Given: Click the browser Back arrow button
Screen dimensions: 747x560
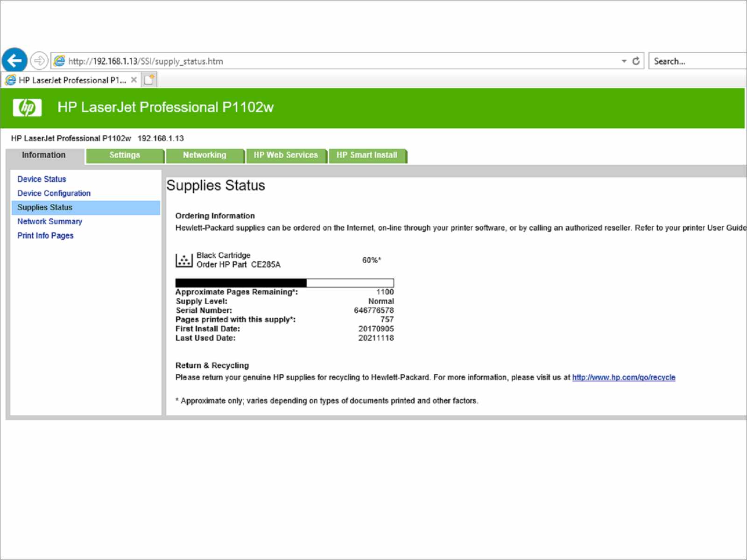Looking at the screenshot, I should click(x=14, y=60).
